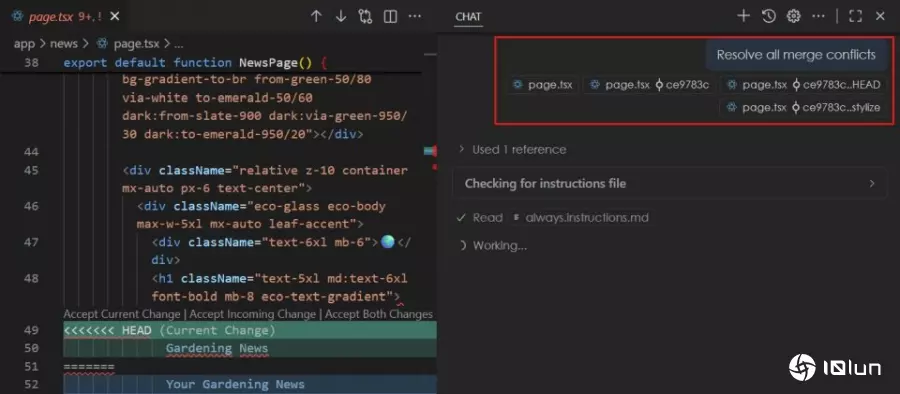Click 'Accept Incoming Change' code lens
Viewport: 900px width, 394px height.
pyautogui.click(x=253, y=314)
